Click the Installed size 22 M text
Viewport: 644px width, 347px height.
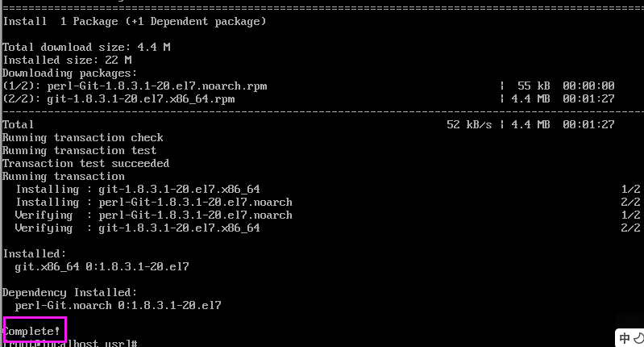[x=67, y=60]
